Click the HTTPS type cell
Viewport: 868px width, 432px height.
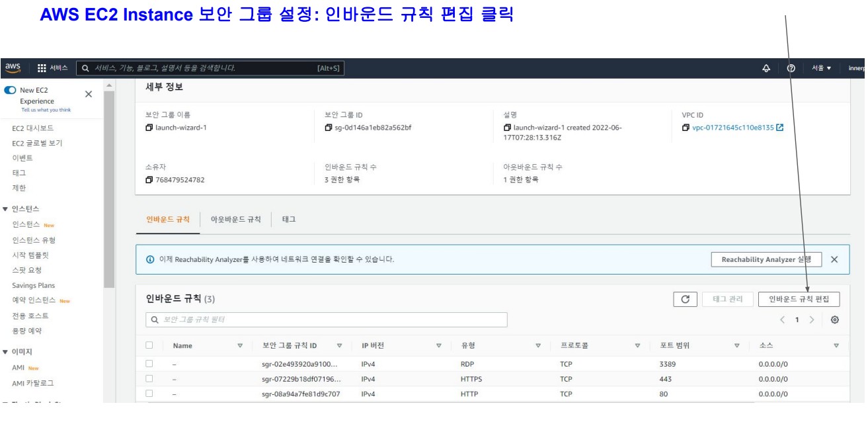tap(471, 379)
